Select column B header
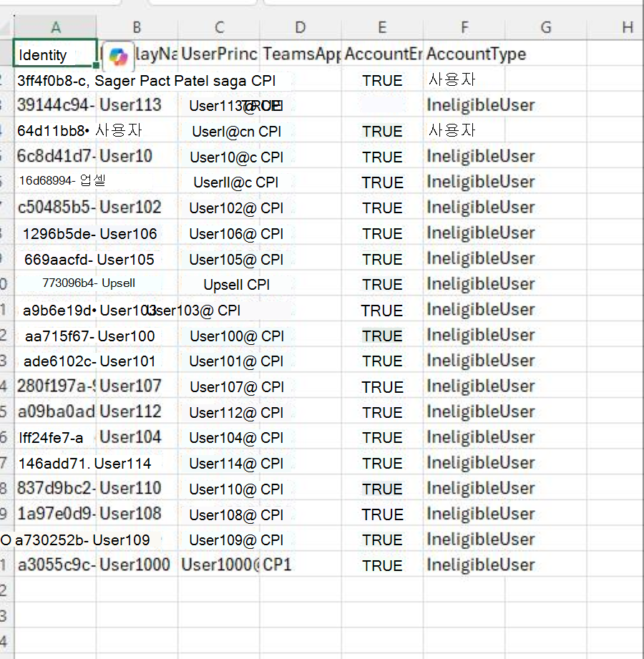Screen dimensions: 644x659 (137, 27)
